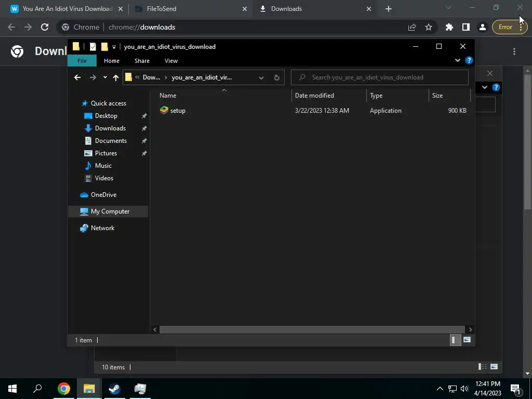Switch to large icons view layout

tap(467, 340)
